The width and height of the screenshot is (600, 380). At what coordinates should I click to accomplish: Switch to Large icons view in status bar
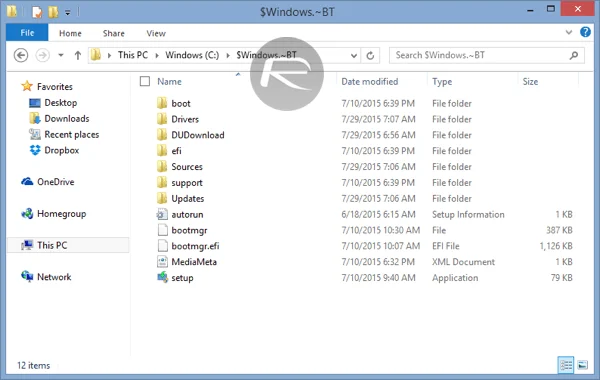(x=583, y=365)
